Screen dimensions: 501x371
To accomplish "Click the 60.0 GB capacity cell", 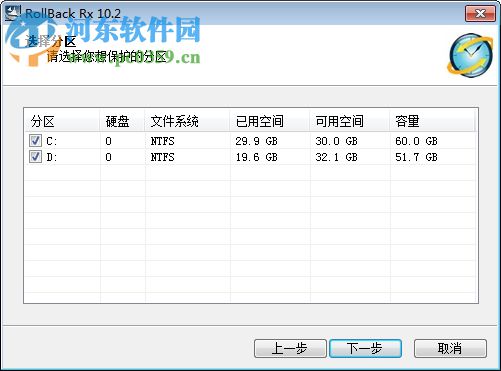I will coord(416,141).
